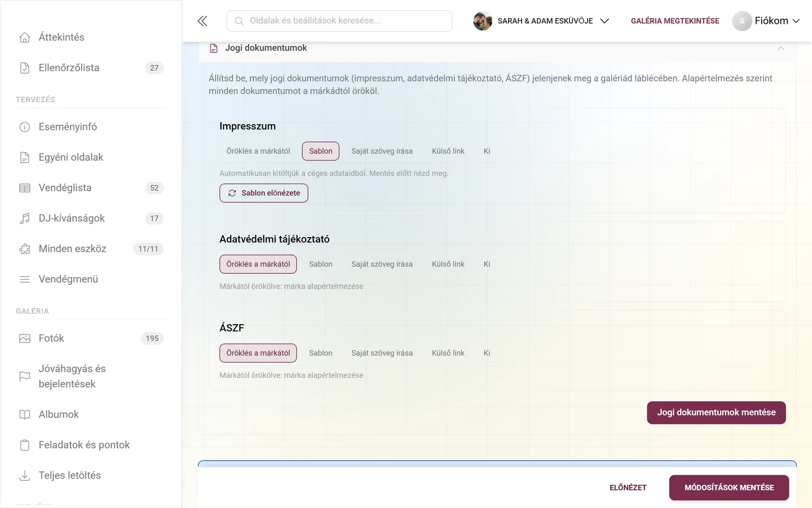Viewport: 812px width, 508px height.
Task: Choose Sablon option for ÁSZF
Action: pyautogui.click(x=321, y=353)
